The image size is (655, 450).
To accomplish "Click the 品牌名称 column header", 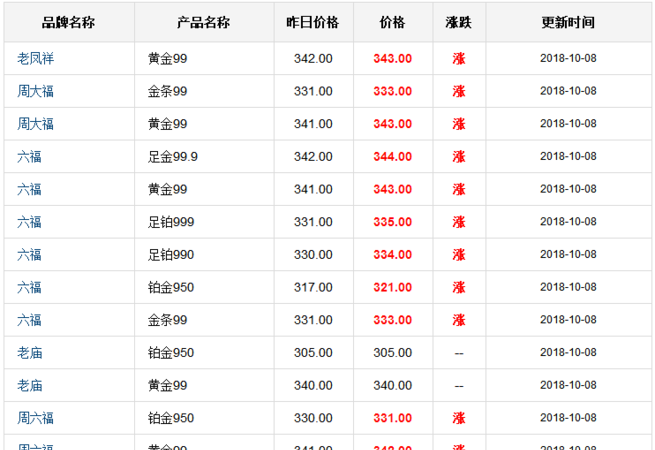I will pyautogui.click(x=69, y=23).
